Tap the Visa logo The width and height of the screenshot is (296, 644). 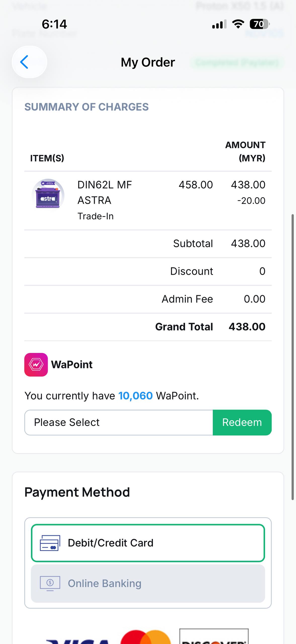pos(78,640)
